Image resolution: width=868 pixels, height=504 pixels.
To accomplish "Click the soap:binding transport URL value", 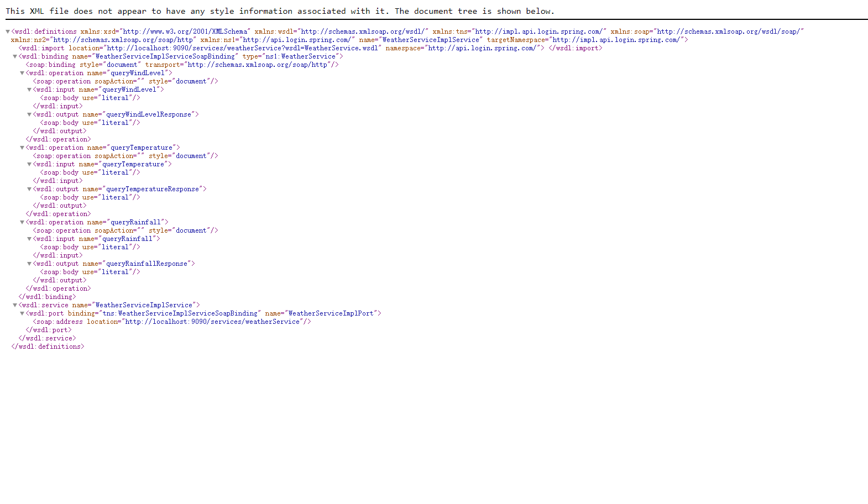I will click(x=259, y=65).
